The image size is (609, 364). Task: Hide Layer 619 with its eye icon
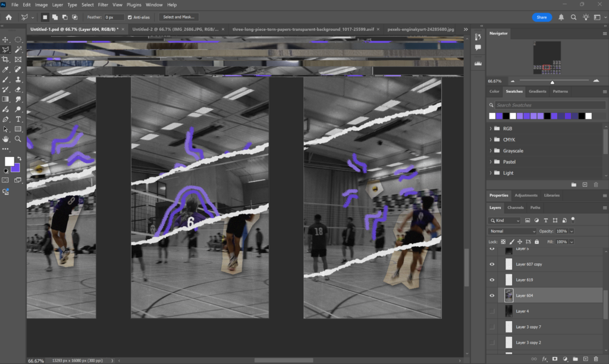click(492, 280)
